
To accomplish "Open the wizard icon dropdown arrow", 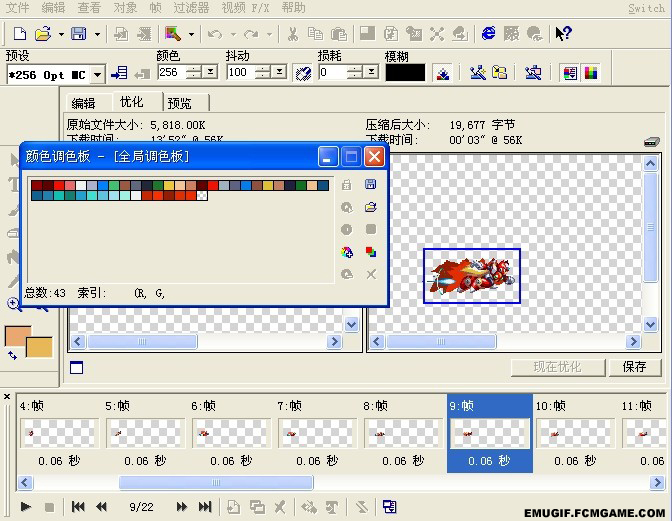I will (191, 34).
